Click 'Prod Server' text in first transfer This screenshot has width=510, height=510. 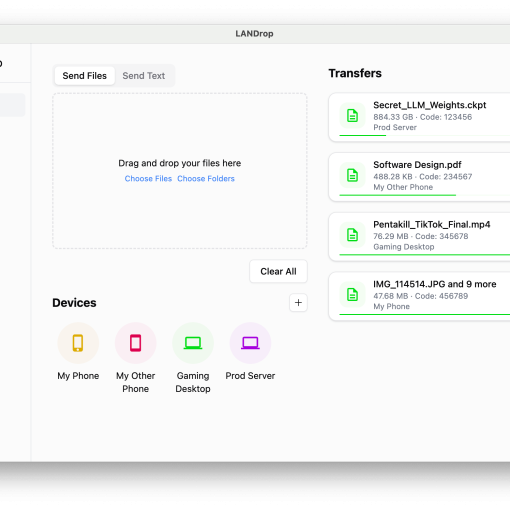pyautogui.click(x=395, y=127)
